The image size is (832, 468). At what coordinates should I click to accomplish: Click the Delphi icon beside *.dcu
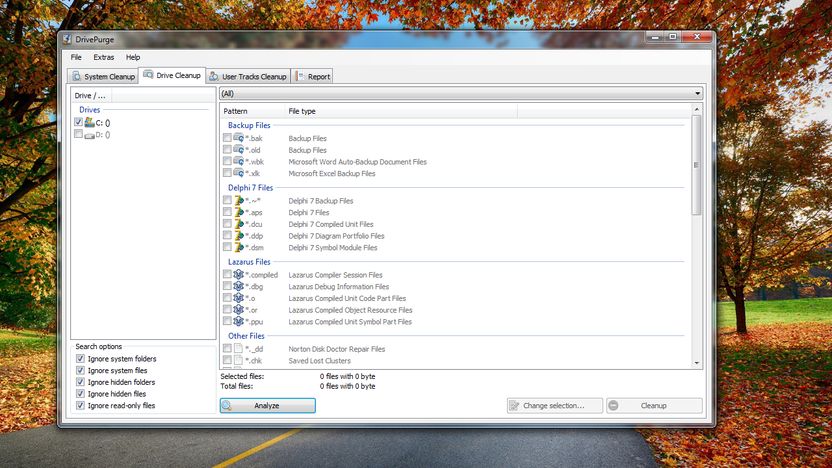point(239,224)
